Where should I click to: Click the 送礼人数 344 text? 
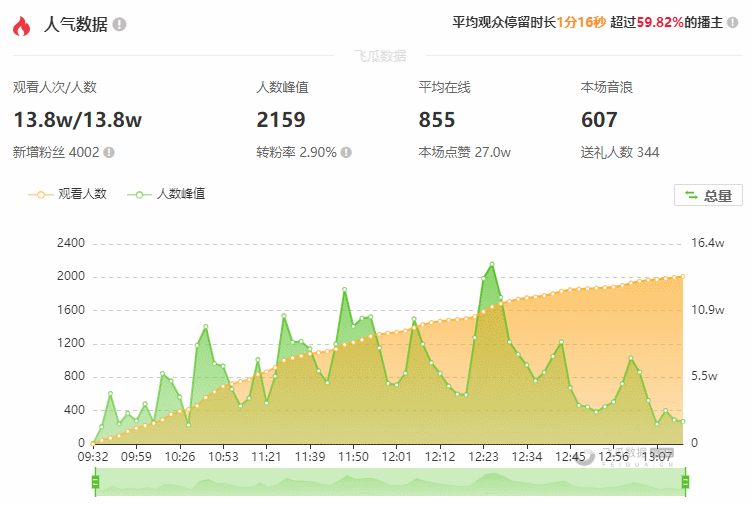click(619, 153)
